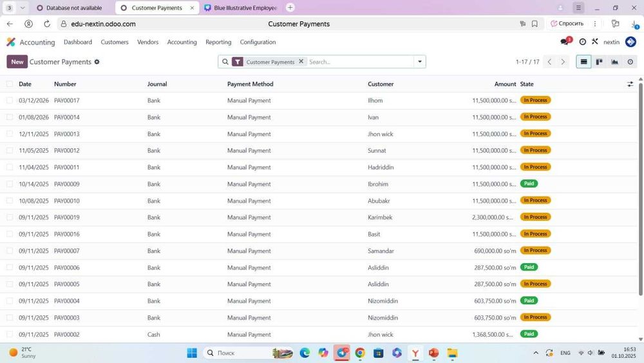Reload the browser page
The image size is (644, 363).
point(47,24)
